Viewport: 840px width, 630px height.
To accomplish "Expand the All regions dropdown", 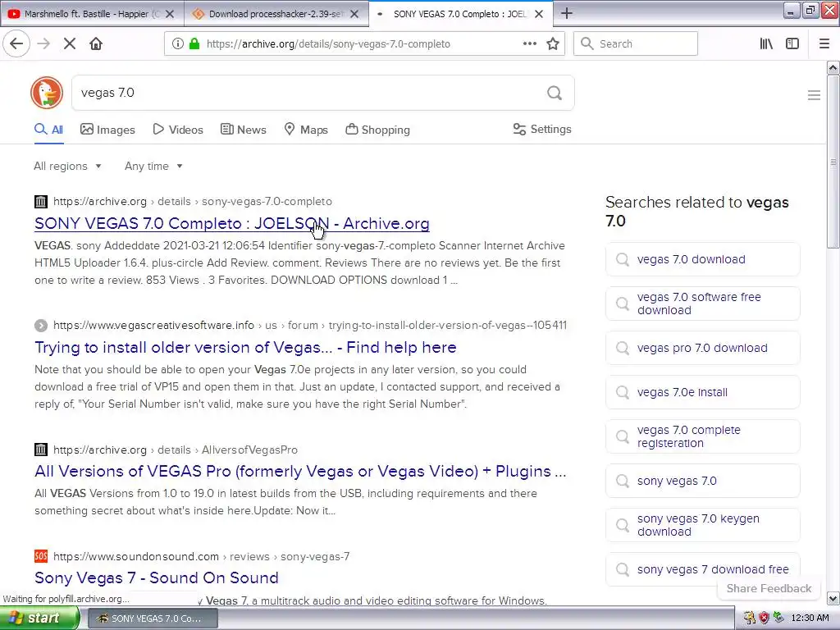I will click(67, 166).
